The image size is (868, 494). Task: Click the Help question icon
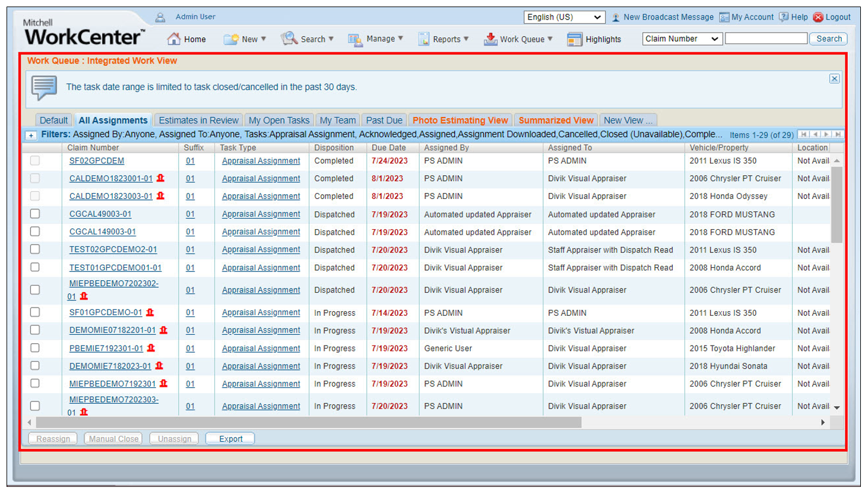pyautogui.click(x=784, y=17)
